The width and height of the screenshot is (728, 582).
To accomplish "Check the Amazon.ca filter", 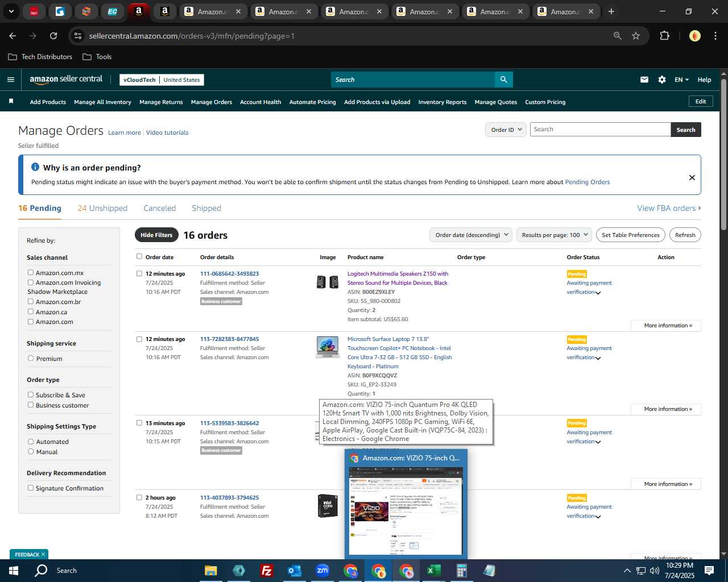I will point(31,311).
